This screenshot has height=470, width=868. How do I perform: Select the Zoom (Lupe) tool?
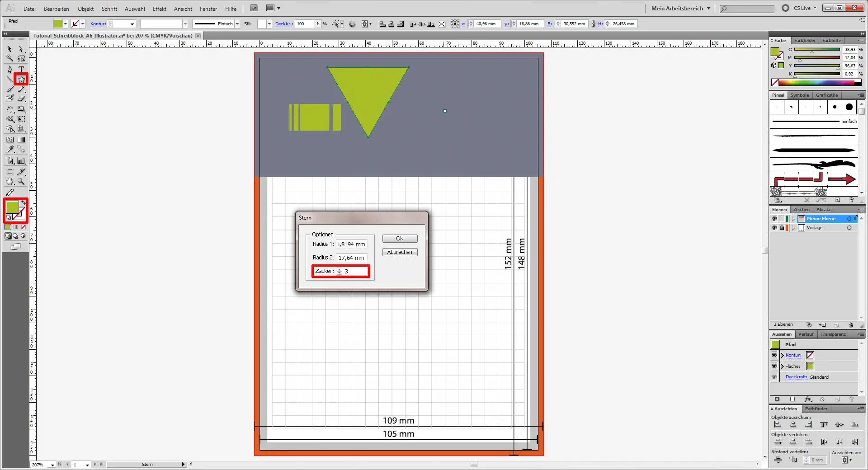click(x=20, y=181)
